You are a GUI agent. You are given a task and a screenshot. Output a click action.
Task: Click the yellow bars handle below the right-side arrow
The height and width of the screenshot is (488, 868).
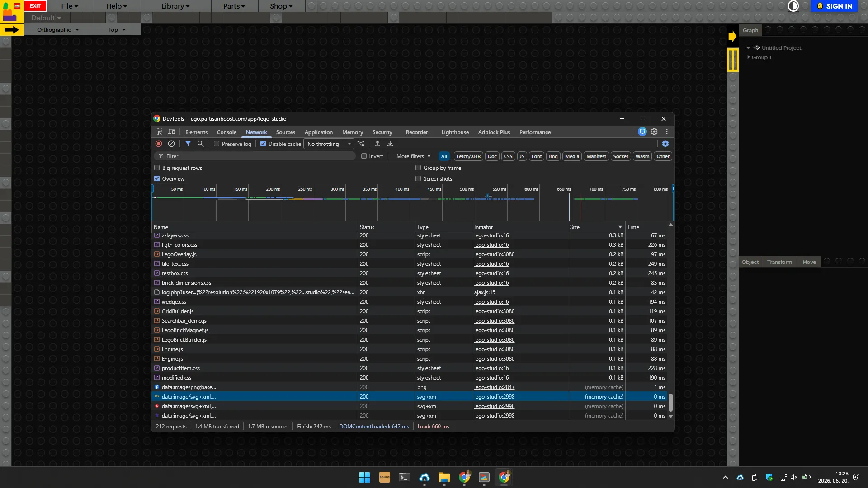tap(733, 60)
